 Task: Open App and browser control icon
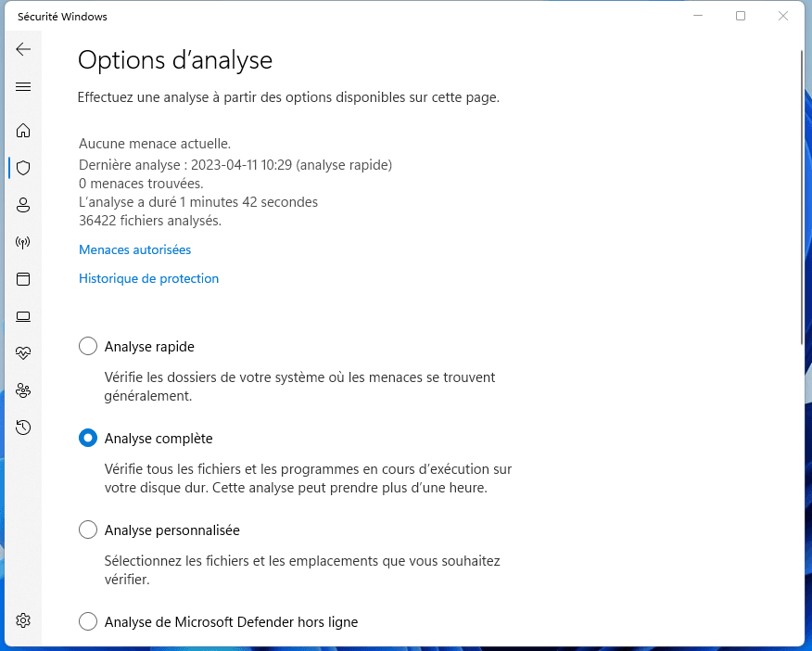[23, 279]
